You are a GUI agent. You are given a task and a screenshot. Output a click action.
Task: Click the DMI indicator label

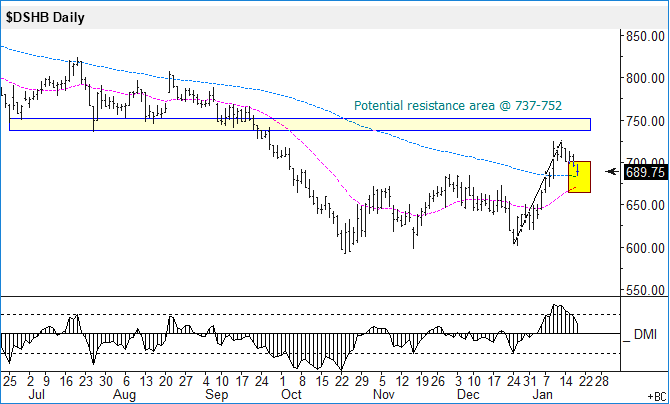(645, 335)
